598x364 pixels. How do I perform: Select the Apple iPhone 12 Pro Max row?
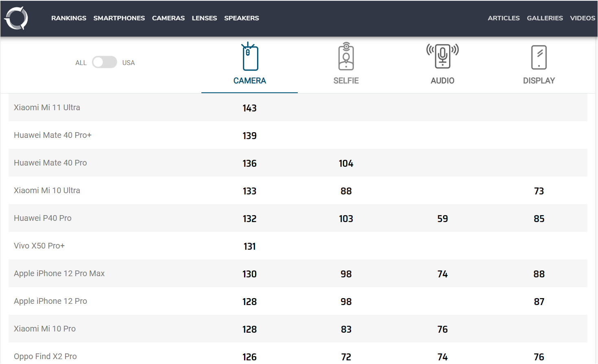(59, 273)
